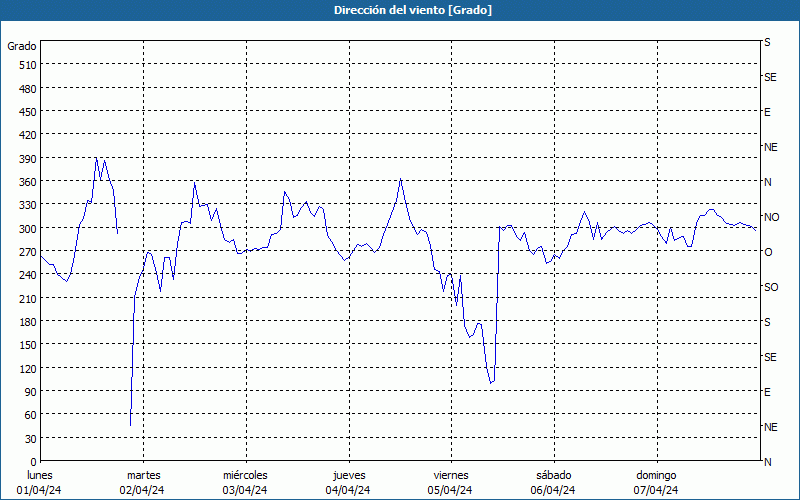
Task: Click the 120 degree value
Action: tap(28, 368)
